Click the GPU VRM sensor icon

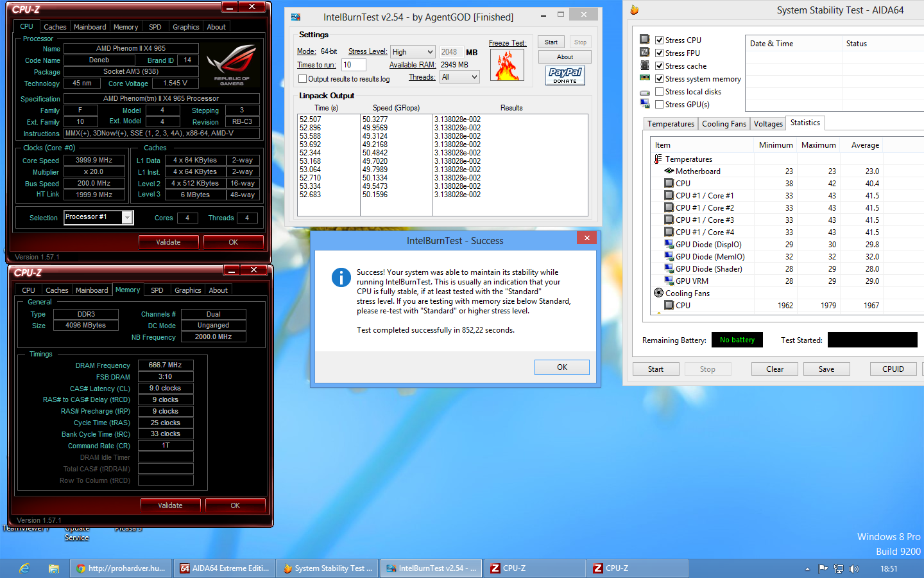click(669, 281)
